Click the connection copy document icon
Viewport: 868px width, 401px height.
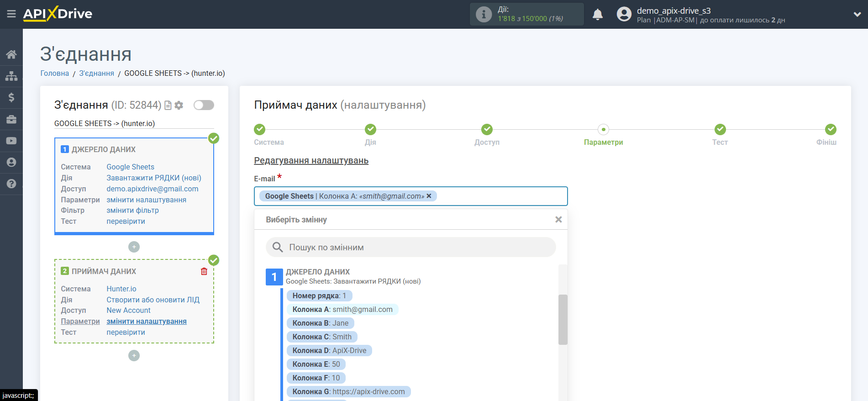[168, 105]
